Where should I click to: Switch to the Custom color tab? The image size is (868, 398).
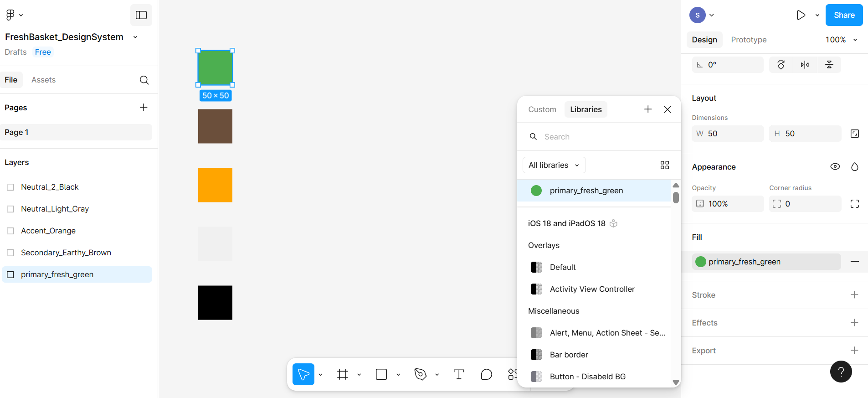tap(542, 109)
